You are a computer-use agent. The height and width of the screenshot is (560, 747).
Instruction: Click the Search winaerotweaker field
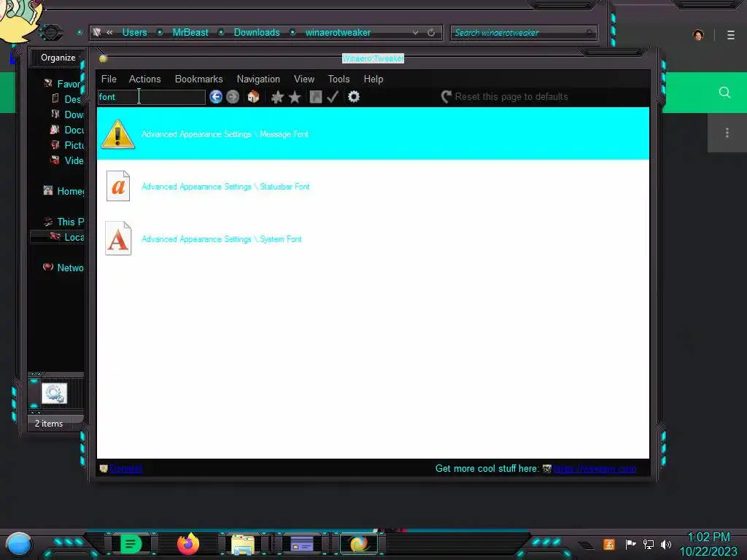[523, 32]
